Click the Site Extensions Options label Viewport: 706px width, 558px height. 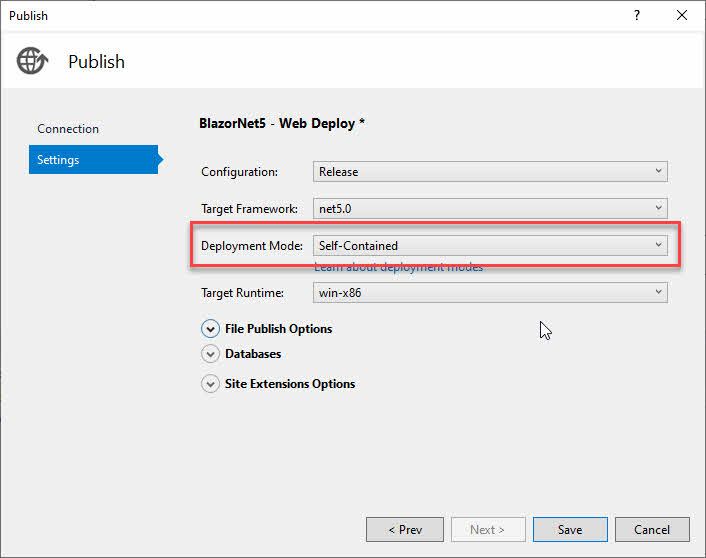tap(290, 383)
